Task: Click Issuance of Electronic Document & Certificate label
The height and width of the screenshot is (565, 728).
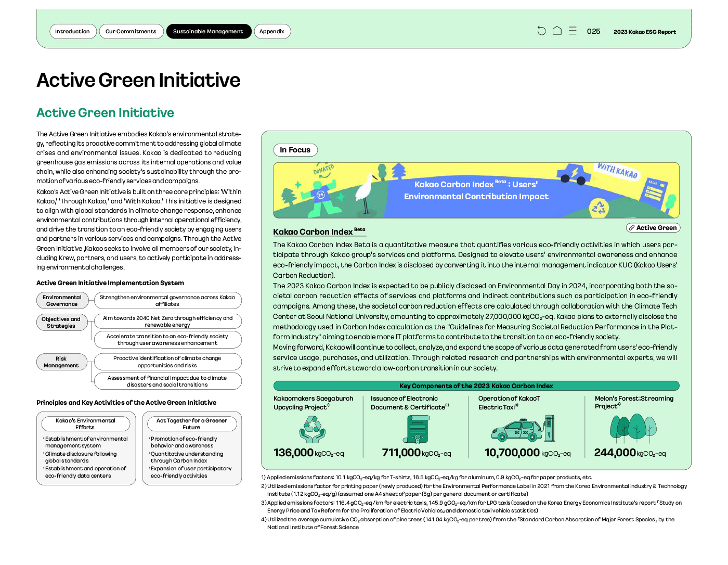Action: pyautogui.click(x=410, y=403)
